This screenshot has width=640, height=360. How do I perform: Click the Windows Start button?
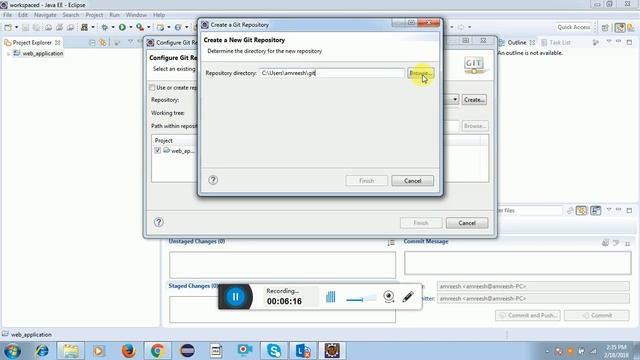point(13,351)
